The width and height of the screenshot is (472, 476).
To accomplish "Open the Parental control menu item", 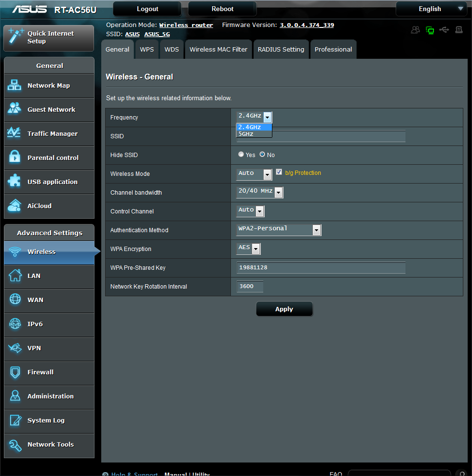I will pyautogui.click(x=49, y=158).
